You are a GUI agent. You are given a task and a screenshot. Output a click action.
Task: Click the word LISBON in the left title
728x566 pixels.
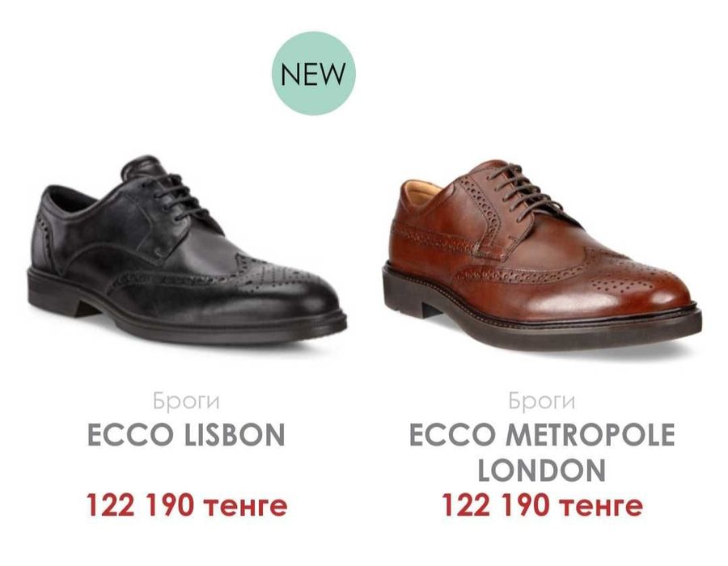[235, 434]
